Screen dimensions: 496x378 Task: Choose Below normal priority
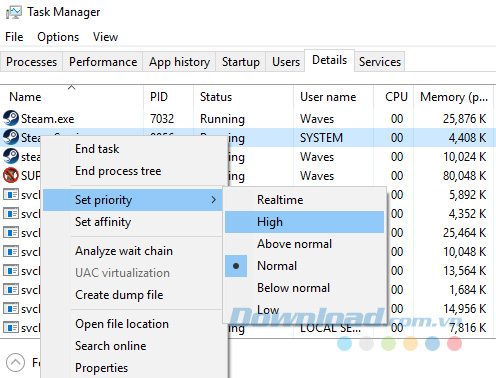[x=304, y=288]
